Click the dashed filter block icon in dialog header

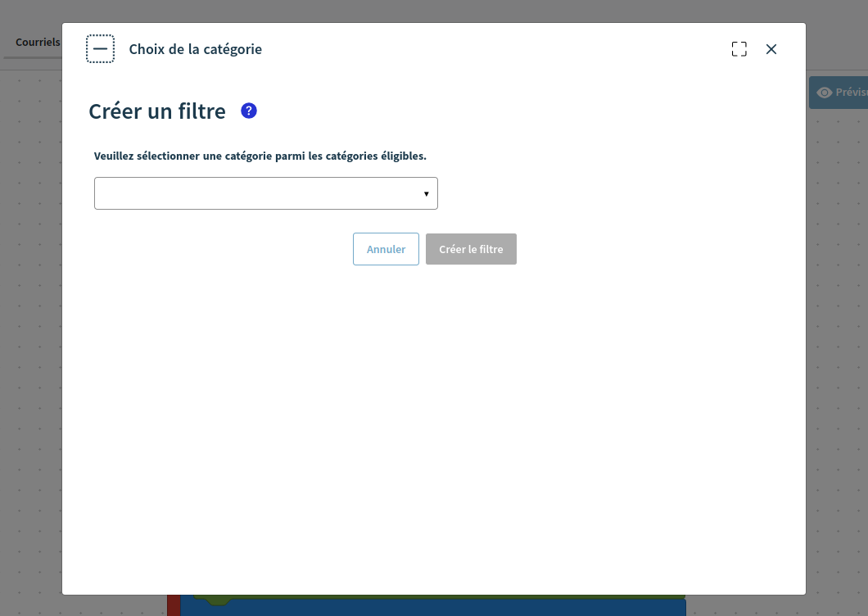pyautogui.click(x=100, y=48)
